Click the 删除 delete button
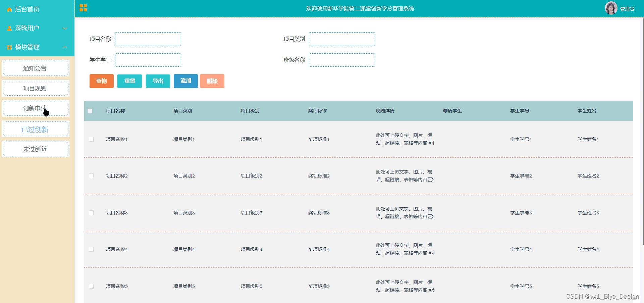 tap(212, 81)
